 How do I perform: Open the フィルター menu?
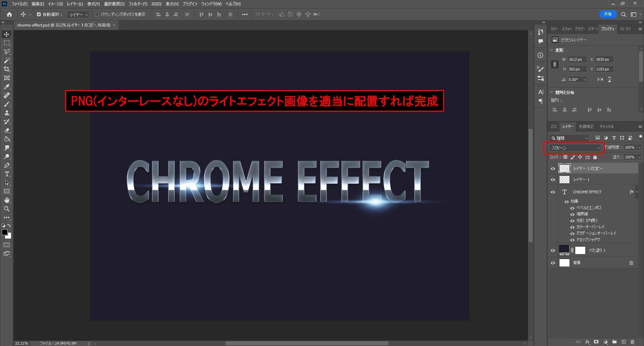click(138, 4)
